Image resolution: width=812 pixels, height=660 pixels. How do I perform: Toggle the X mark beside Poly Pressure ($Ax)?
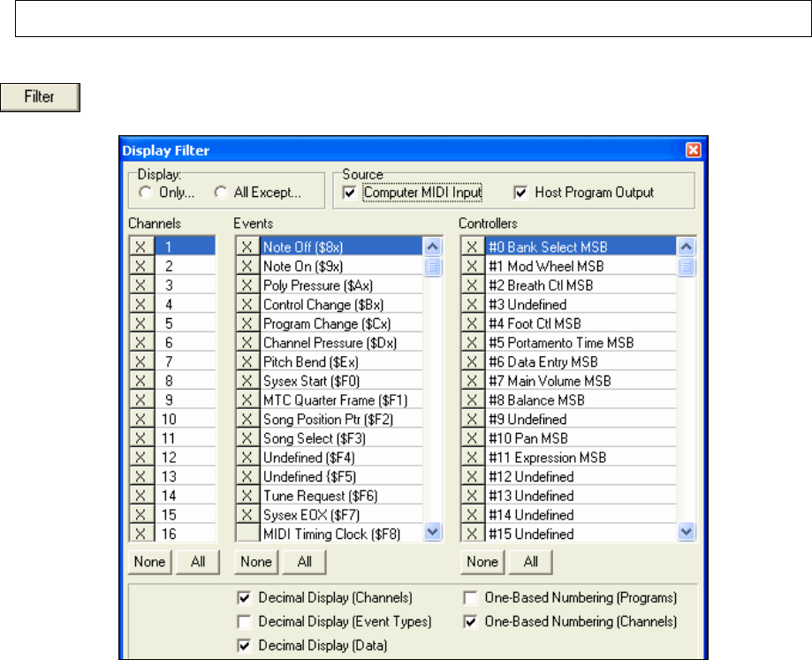coord(247,284)
